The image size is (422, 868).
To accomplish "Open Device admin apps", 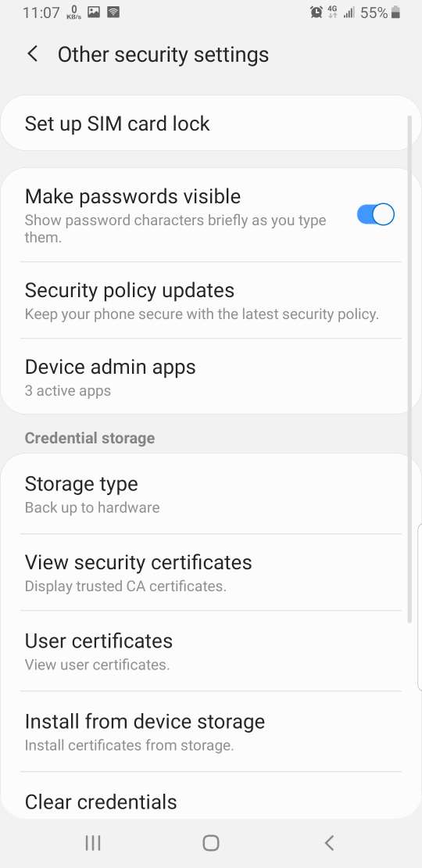I will (211, 377).
